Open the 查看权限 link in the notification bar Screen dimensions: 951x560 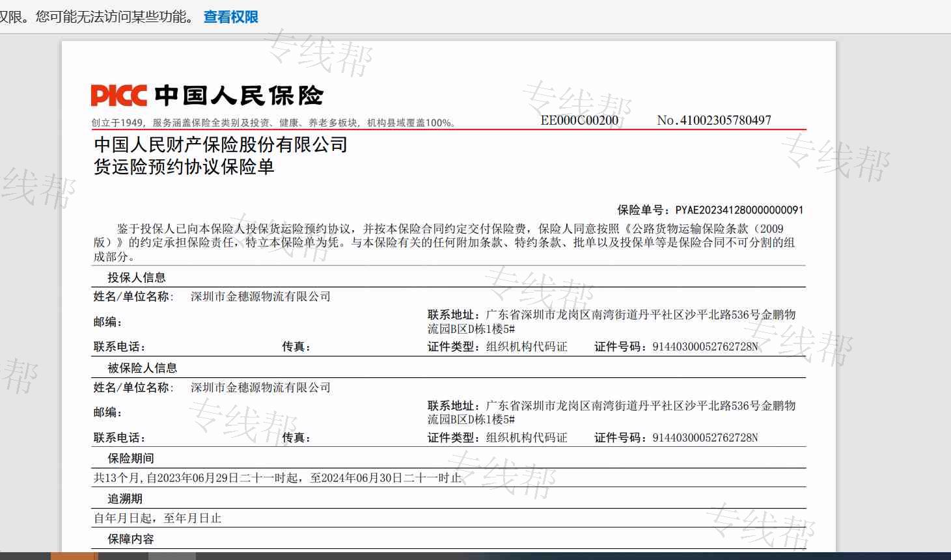[230, 17]
